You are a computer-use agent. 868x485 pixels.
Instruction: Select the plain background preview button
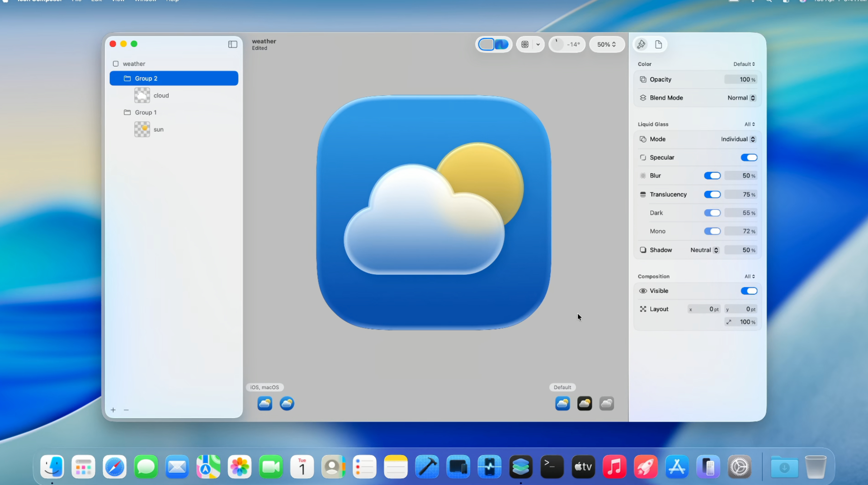point(486,44)
